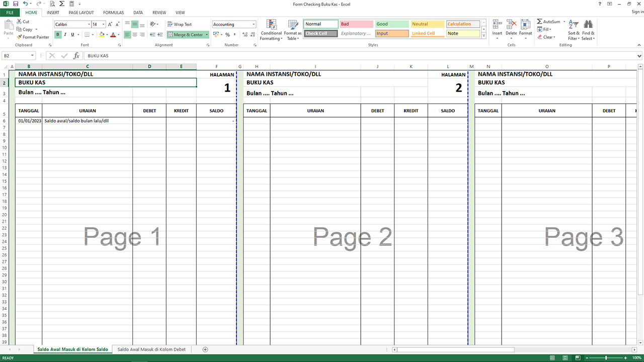Toggle Center horizontal alignment

point(135,35)
